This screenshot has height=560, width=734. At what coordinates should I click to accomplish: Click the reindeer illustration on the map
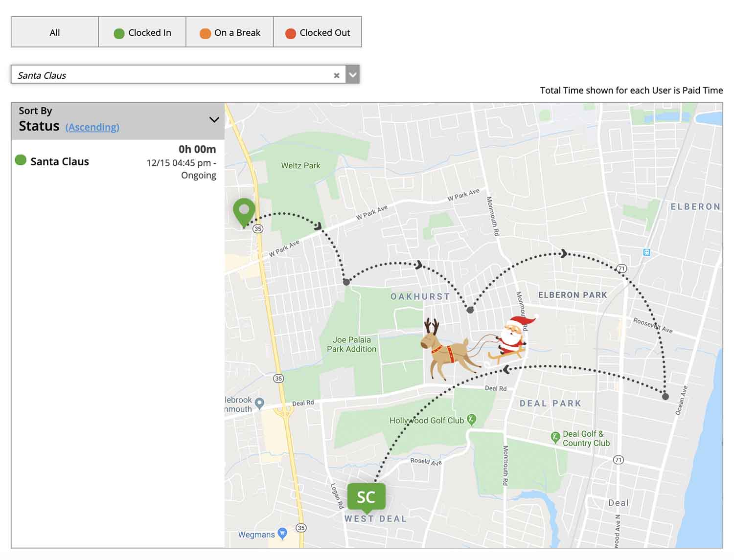click(x=448, y=349)
